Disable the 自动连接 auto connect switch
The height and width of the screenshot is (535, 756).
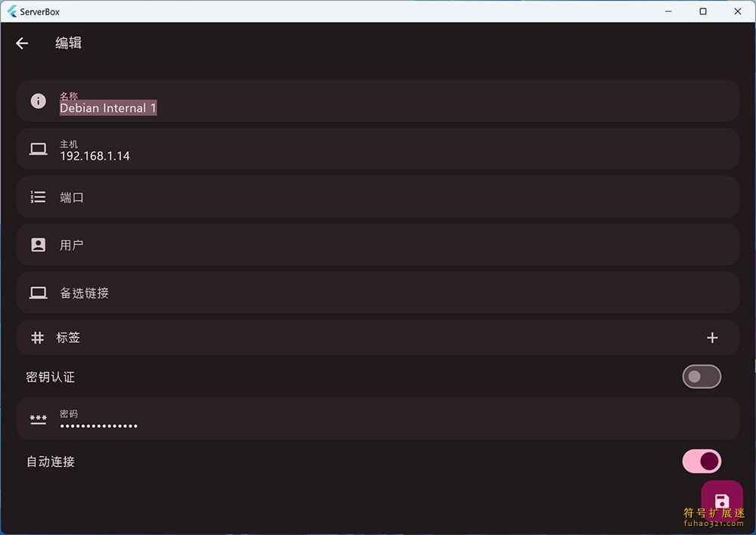(702, 461)
